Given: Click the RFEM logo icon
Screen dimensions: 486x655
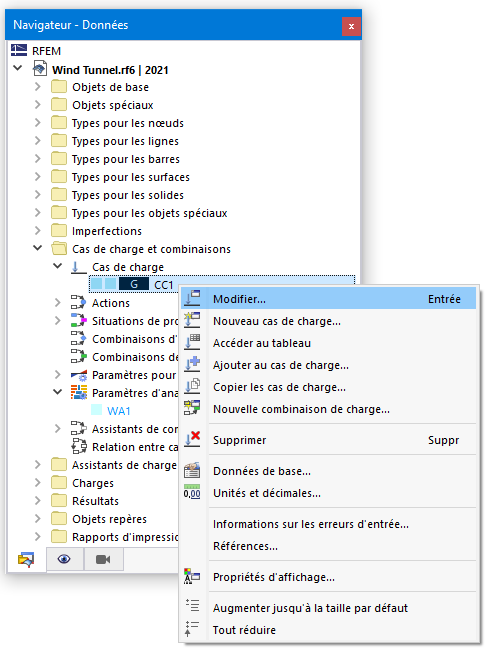Looking at the screenshot, I should pyautogui.click(x=19, y=50).
